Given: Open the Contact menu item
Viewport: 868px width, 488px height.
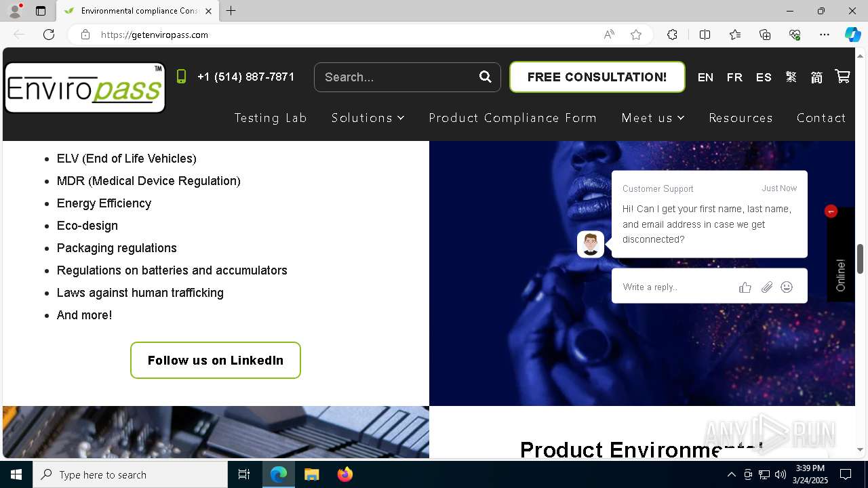Looking at the screenshot, I should coord(821,118).
